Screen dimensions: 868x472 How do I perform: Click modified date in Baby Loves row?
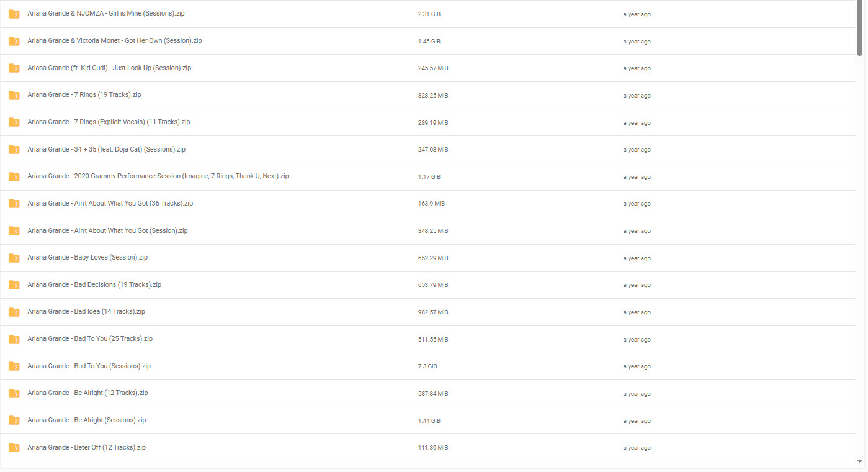click(x=637, y=258)
